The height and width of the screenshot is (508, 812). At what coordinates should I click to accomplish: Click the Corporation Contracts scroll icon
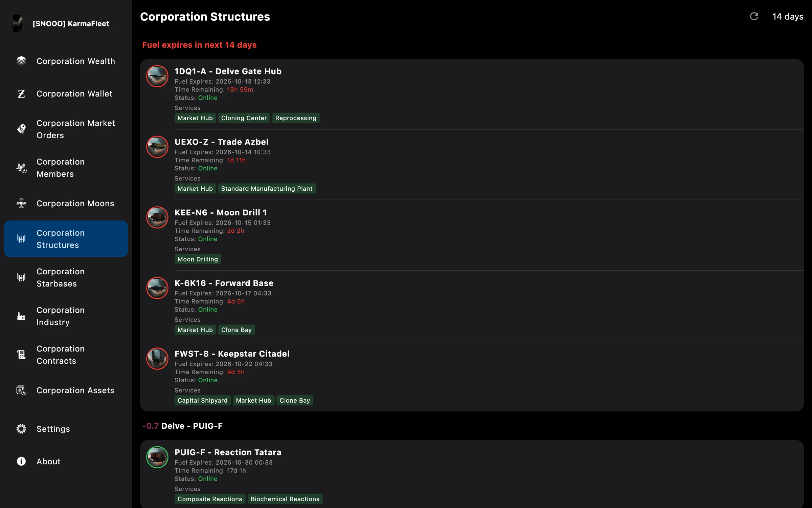tap(21, 355)
